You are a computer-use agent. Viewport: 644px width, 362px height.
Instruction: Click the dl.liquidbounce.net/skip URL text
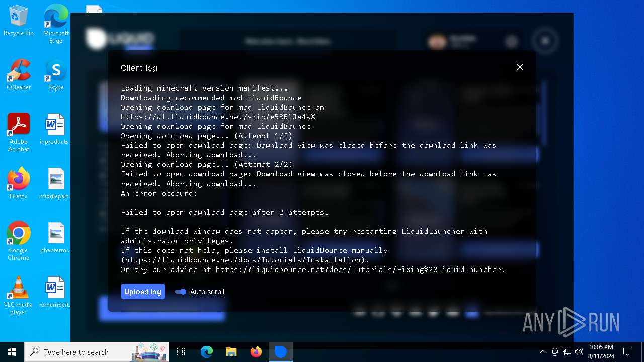click(x=218, y=117)
